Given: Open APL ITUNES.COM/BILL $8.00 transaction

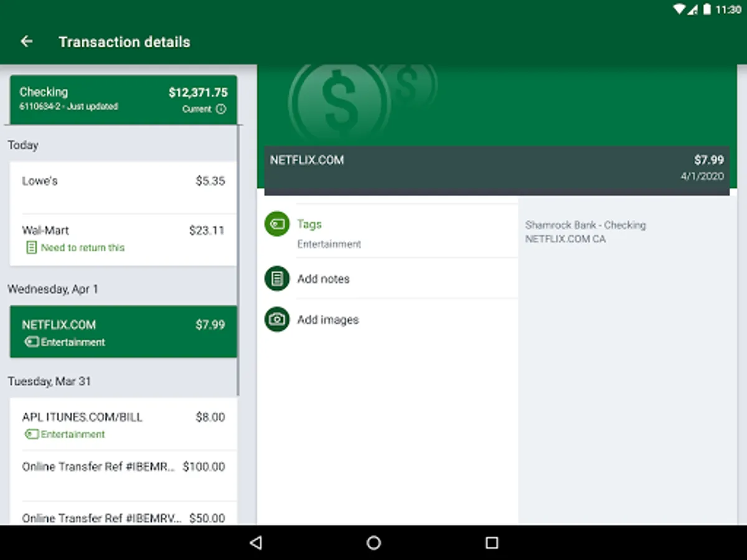Looking at the screenshot, I should pyautogui.click(x=123, y=424).
